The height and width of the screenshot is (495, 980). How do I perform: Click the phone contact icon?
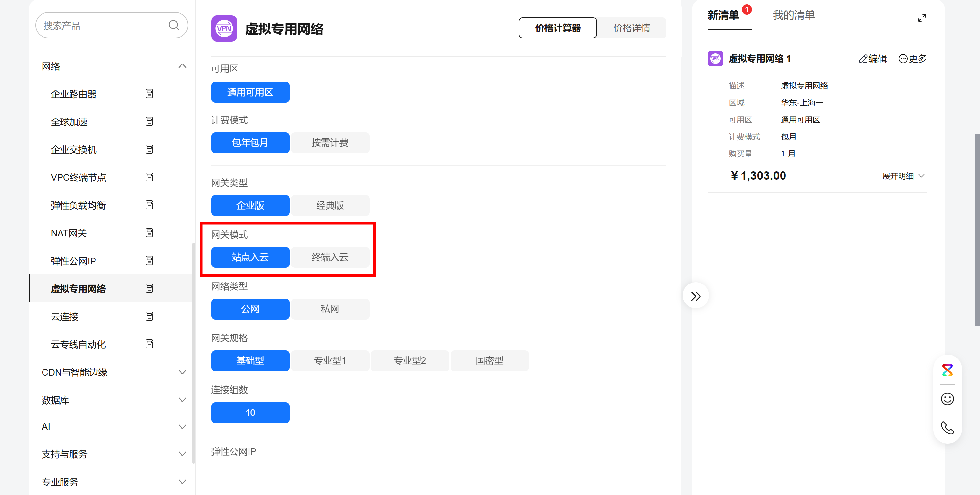[x=947, y=428]
